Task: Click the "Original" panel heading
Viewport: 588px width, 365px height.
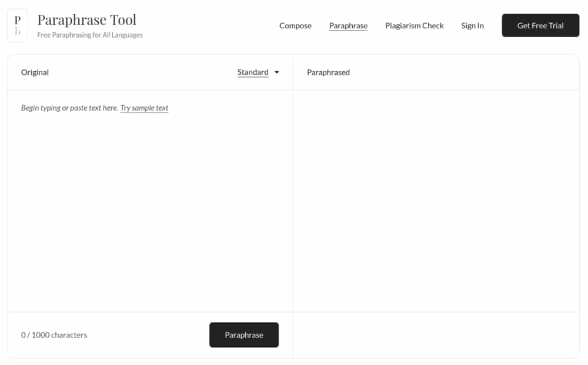Action: click(x=35, y=72)
